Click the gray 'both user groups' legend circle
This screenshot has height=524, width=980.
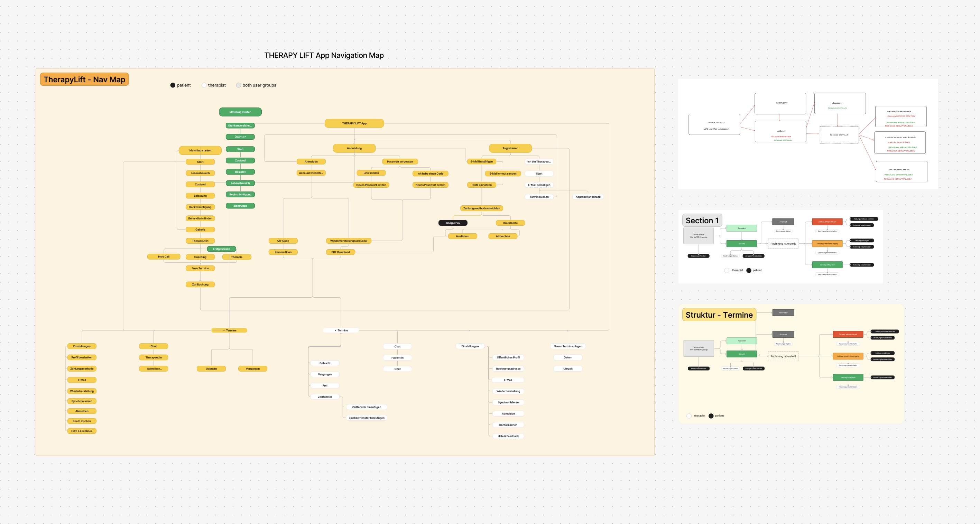239,85
